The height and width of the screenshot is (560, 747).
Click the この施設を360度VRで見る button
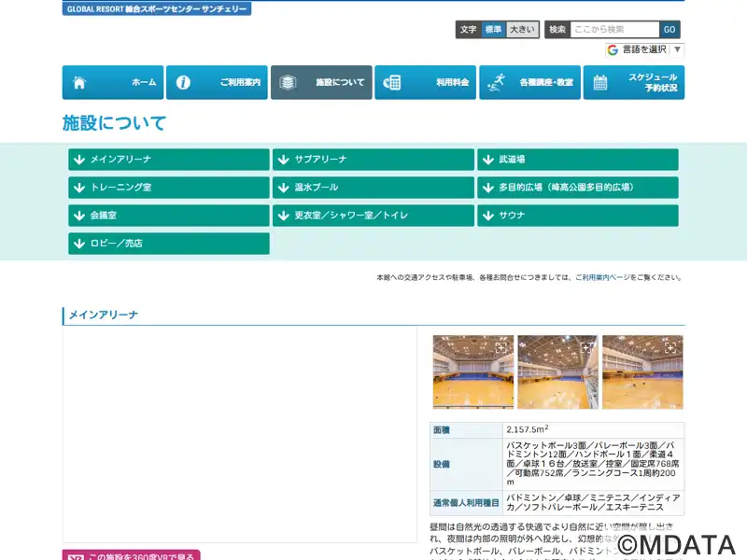tap(131, 555)
